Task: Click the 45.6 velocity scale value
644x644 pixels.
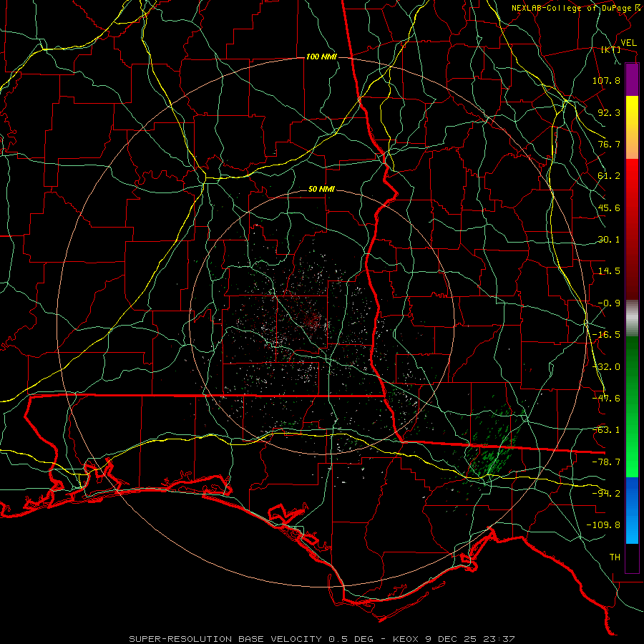Action: pyautogui.click(x=609, y=208)
